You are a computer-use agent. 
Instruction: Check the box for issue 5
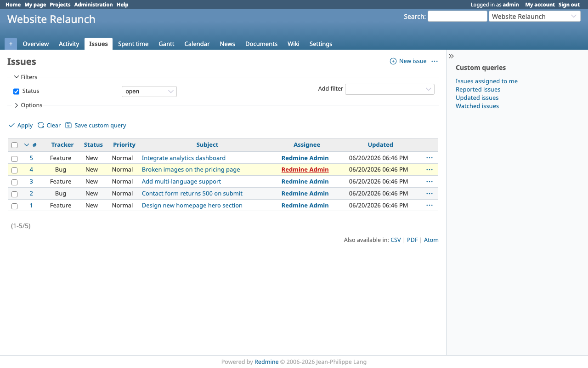pyautogui.click(x=15, y=159)
